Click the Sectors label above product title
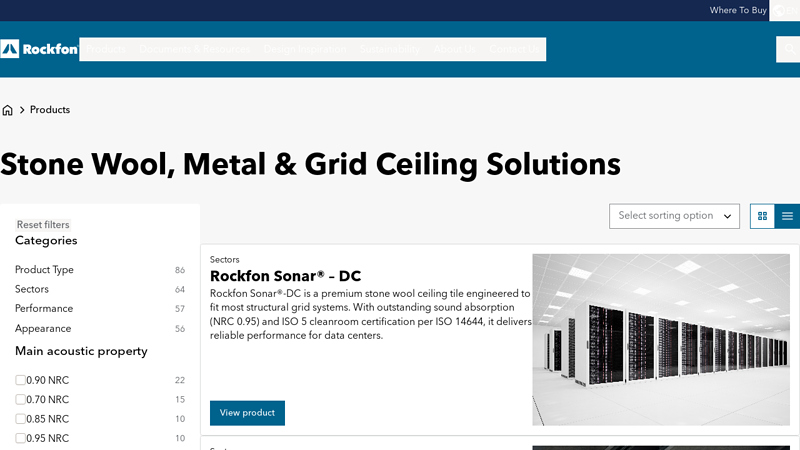This screenshot has width=800, height=450. click(x=224, y=260)
